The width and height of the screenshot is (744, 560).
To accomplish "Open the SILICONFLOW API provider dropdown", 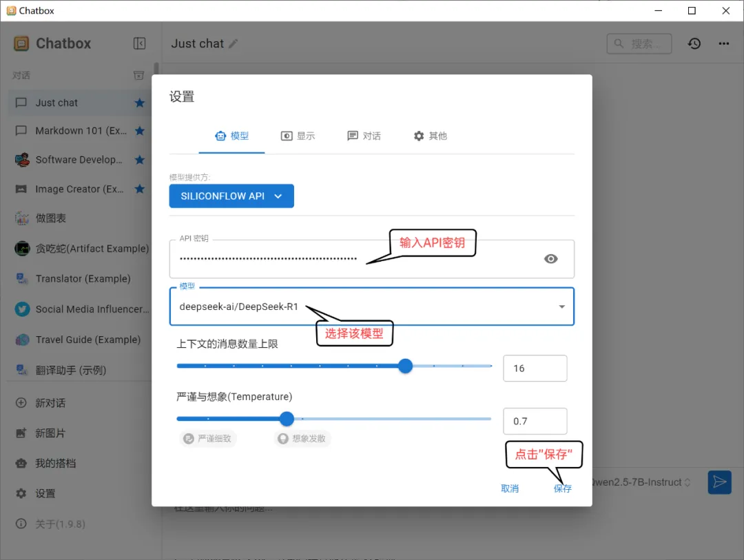I will coord(231,196).
